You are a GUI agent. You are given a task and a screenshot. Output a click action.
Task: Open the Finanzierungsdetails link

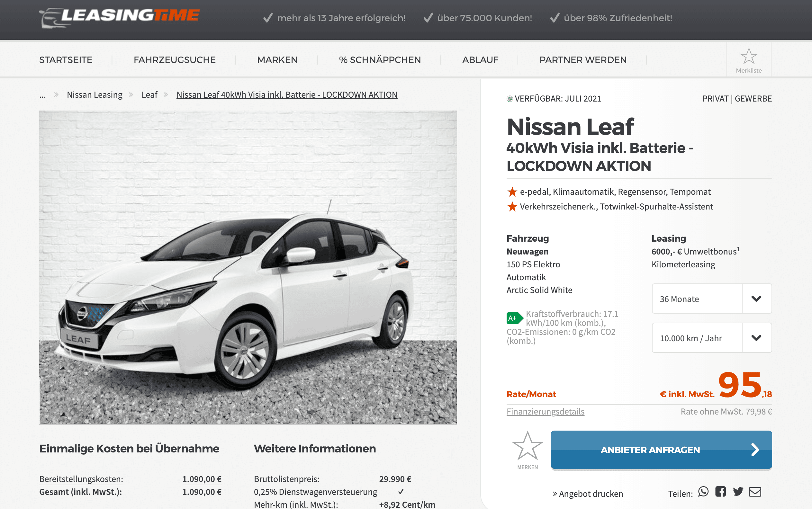point(545,412)
